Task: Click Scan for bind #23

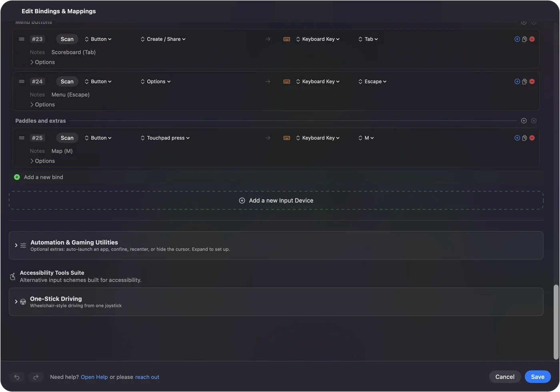Action: coord(67,39)
